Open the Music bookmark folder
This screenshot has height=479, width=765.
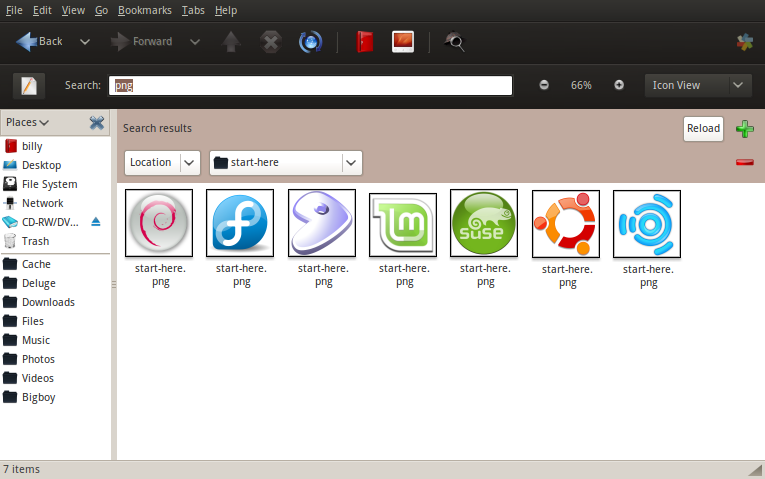(56, 340)
